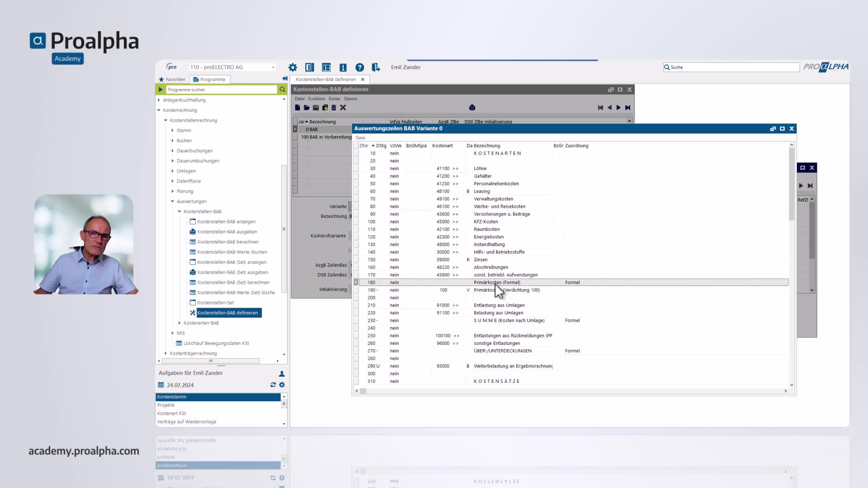Click the settings gear in top toolbar
The width and height of the screenshot is (868, 488).
[x=292, y=67]
